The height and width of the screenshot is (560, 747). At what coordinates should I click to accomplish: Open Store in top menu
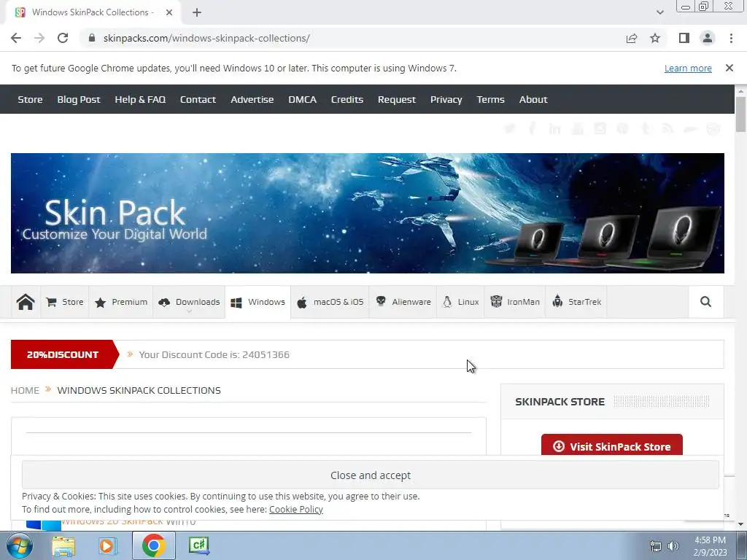click(30, 99)
